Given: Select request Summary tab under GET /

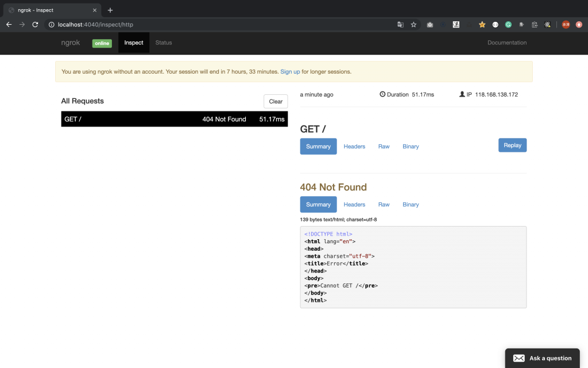Looking at the screenshot, I should (318, 147).
